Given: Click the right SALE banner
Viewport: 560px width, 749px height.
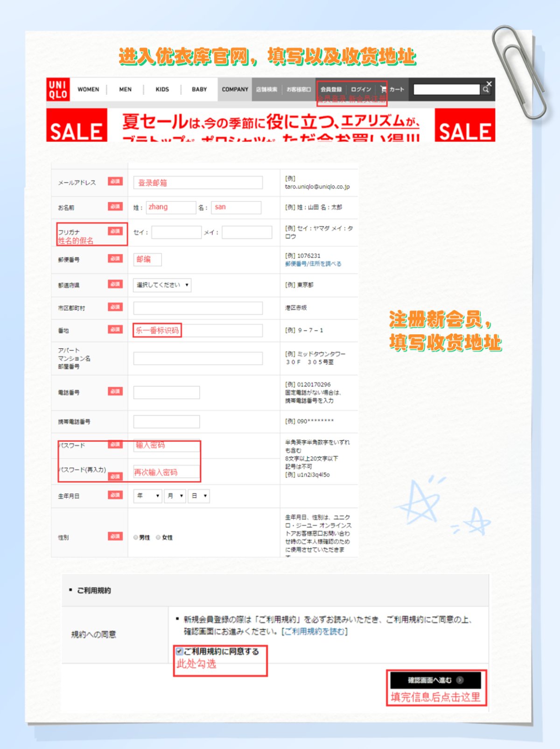Looking at the screenshot, I should click(465, 125).
